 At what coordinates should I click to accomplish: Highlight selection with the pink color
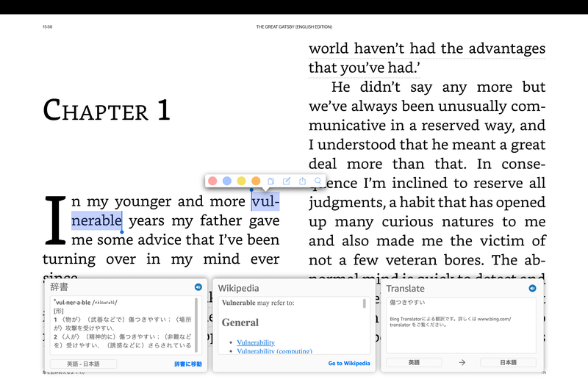(x=212, y=181)
